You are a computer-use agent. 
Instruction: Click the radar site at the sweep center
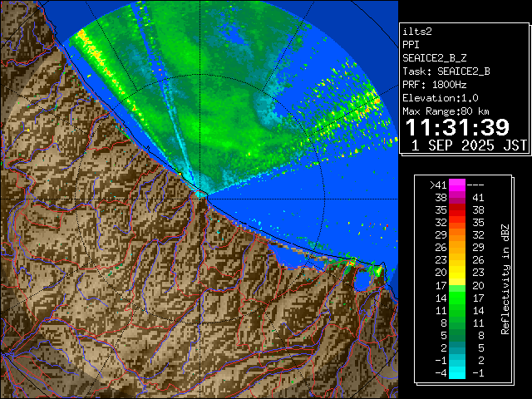click(x=203, y=194)
